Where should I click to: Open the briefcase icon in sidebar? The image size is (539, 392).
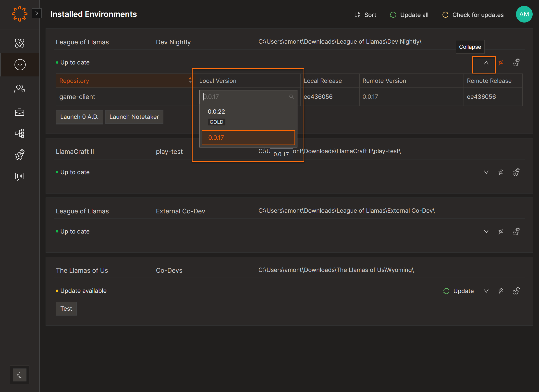click(x=20, y=112)
